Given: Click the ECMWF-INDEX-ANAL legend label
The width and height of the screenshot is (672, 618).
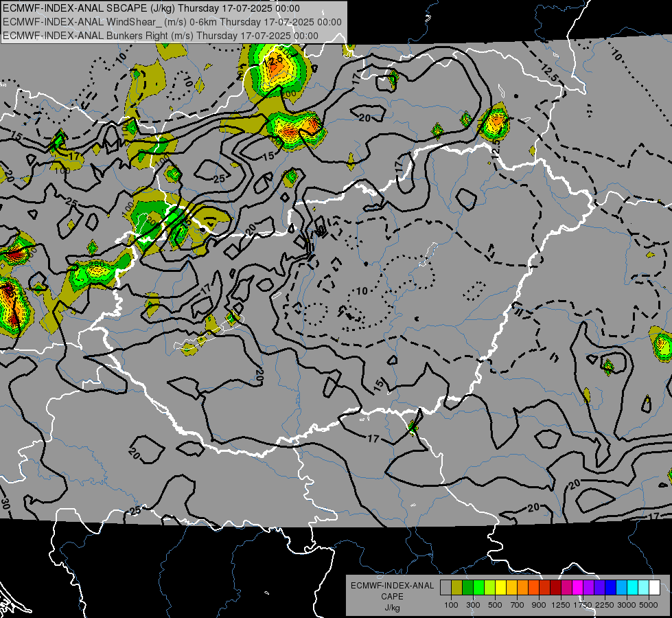Looking at the screenshot, I should coord(393,586).
